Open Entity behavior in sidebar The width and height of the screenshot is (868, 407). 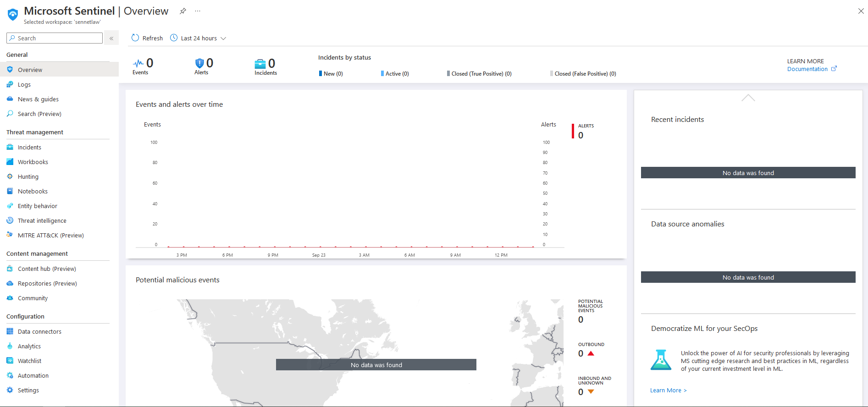coord(38,206)
